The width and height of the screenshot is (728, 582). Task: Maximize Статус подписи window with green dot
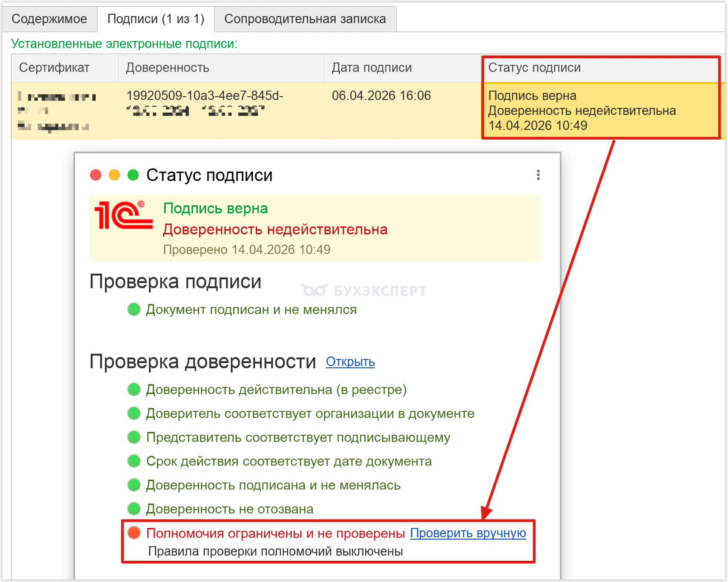click(x=133, y=175)
